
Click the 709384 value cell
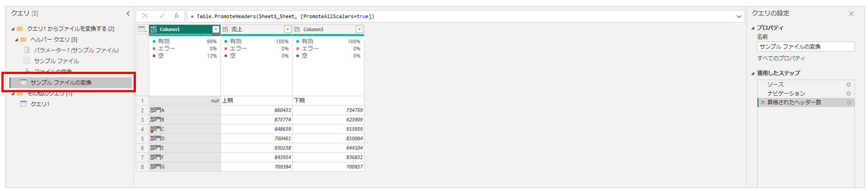pos(256,167)
